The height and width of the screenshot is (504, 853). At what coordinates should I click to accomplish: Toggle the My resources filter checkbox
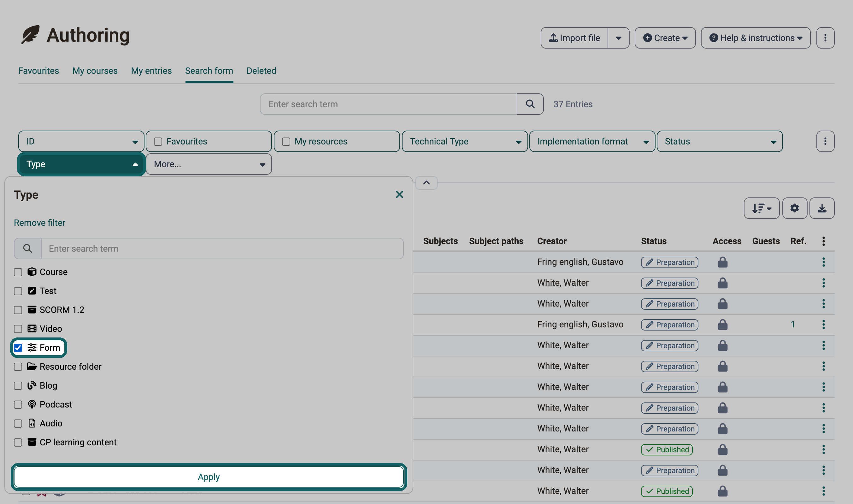tap(286, 142)
